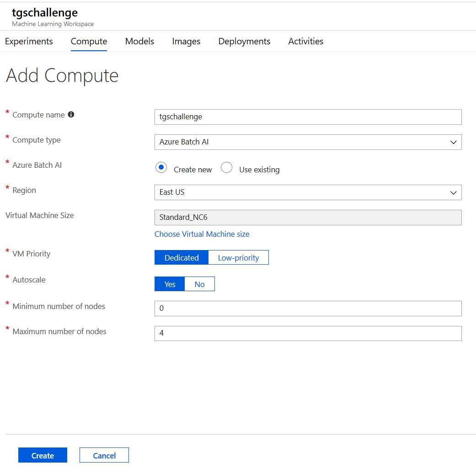
Task: Open the Region dropdown showing East US
Action: coord(308,192)
